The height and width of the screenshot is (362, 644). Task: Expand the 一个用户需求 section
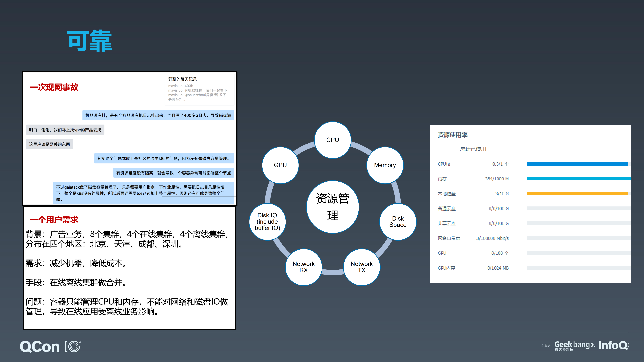click(54, 220)
